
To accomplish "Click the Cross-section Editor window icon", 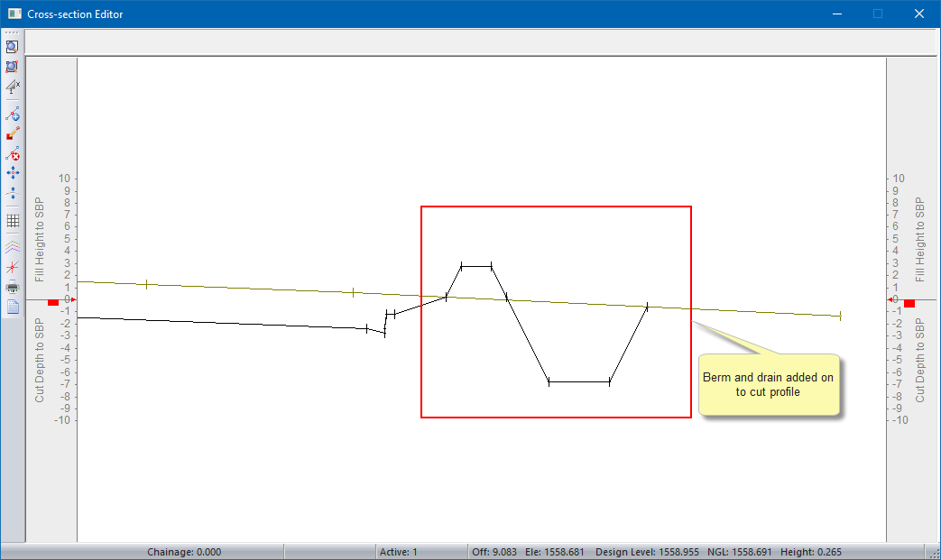I will tap(14, 14).
